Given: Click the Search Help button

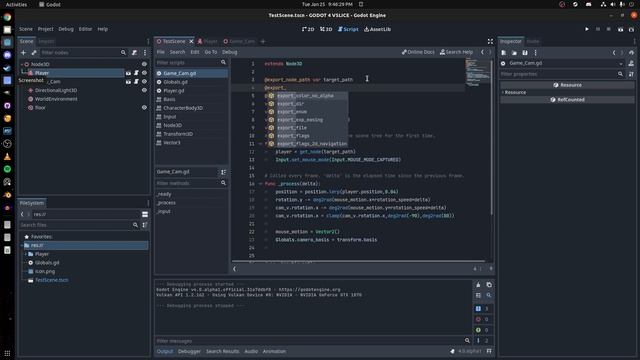Looking at the screenshot, I should pyautogui.click(x=456, y=52).
